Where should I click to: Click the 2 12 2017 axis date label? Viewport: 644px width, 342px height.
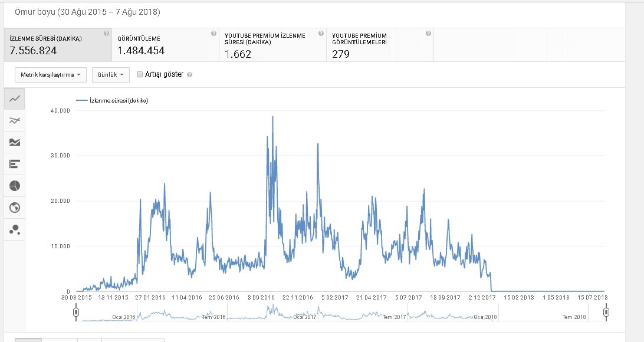[x=482, y=298]
